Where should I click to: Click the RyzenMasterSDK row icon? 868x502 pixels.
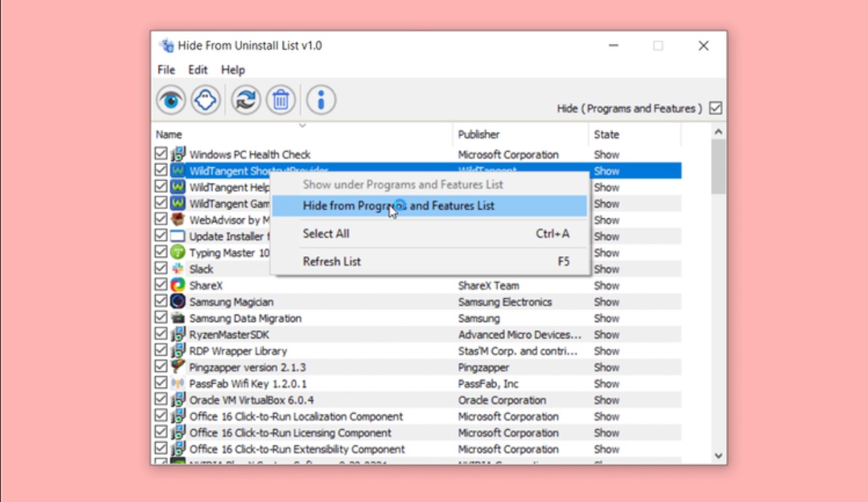(x=177, y=334)
